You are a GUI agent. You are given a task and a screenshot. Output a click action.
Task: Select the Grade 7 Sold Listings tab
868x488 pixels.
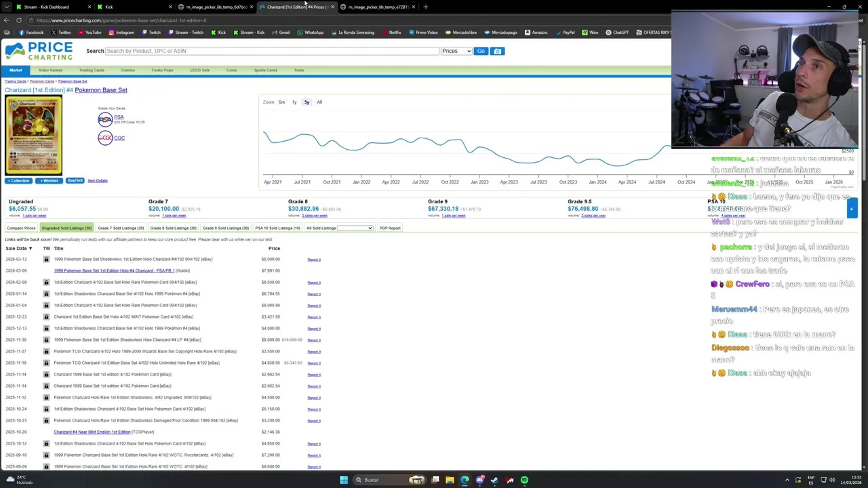click(121, 228)
